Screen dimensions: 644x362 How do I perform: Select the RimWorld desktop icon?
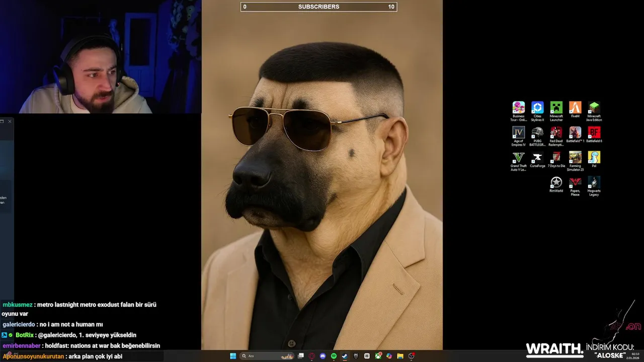point(556,185)
